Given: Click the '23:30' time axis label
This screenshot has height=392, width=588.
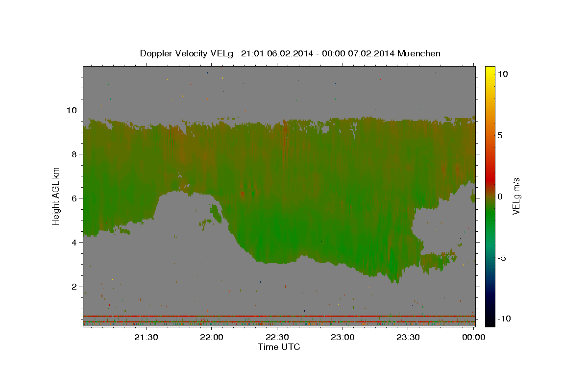Looking at the screenshot, I should tap(408, 337).
